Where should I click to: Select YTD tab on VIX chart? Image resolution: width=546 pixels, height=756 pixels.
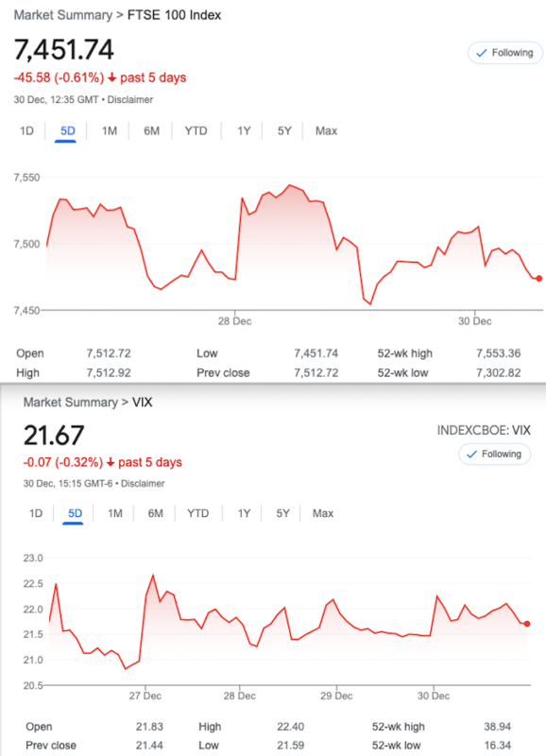click(198, 513)
